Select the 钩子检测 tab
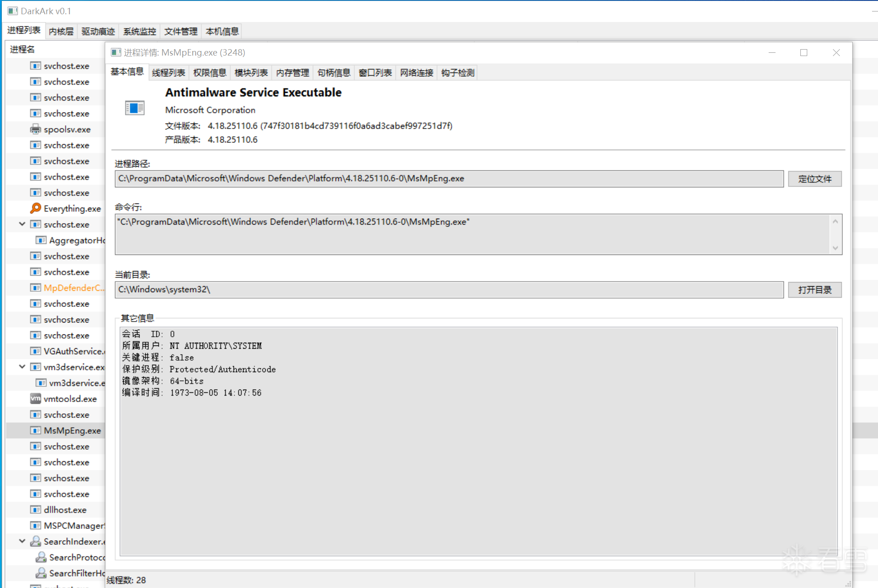 coord(458,73)
